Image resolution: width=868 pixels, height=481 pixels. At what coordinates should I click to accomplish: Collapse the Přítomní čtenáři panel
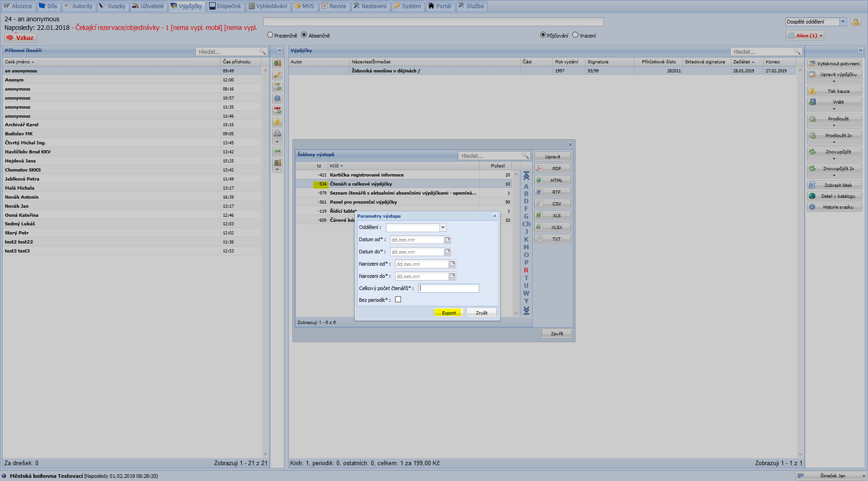pyautogui.click(x=279, y=51)
